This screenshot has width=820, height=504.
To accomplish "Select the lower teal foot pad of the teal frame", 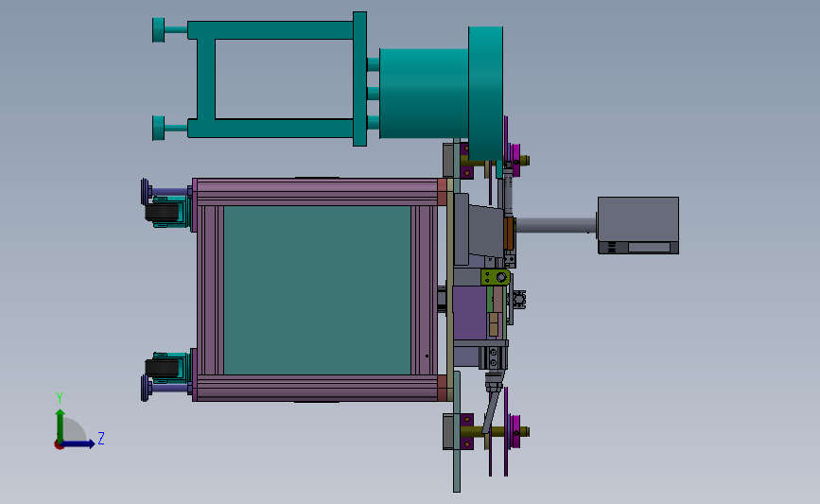I will (x=159, y=128).
